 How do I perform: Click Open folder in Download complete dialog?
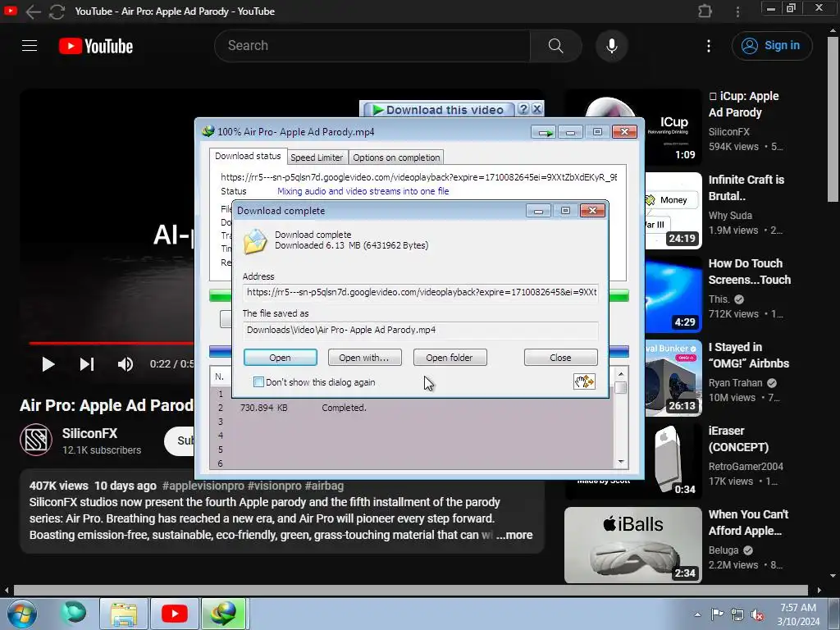pos(450,358)
